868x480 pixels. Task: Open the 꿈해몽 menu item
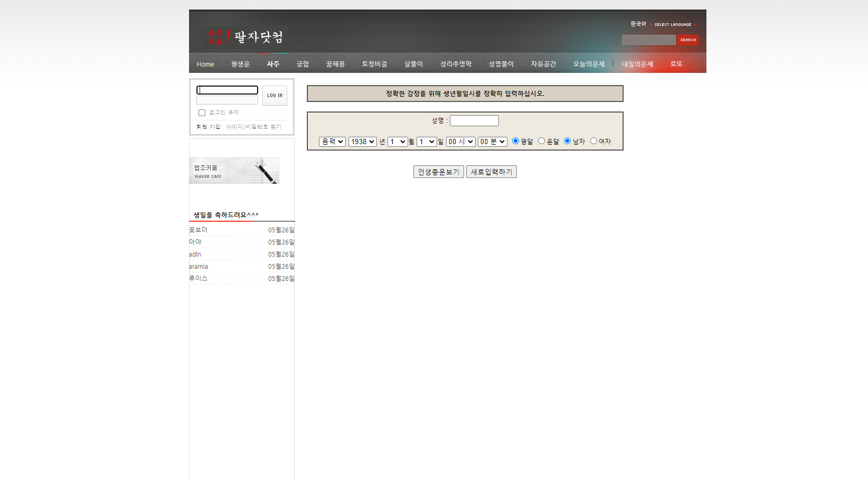click(335, 64)
